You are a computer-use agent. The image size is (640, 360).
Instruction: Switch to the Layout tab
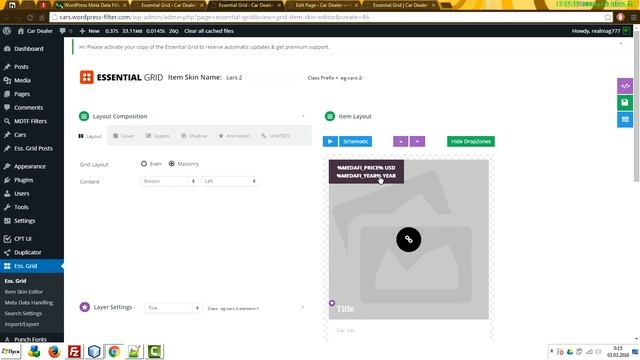coord(90,136)
